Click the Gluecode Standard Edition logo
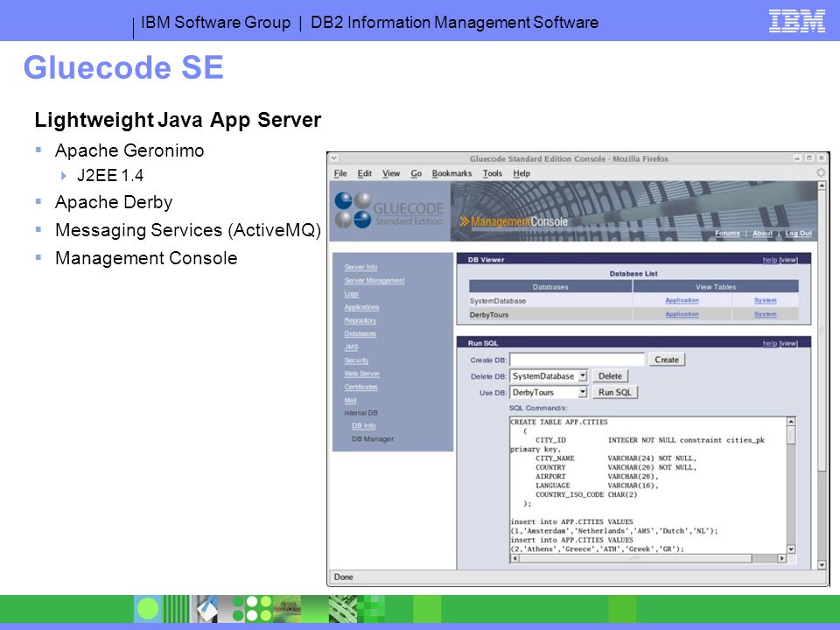840x630 pixels. pos(389,211)
